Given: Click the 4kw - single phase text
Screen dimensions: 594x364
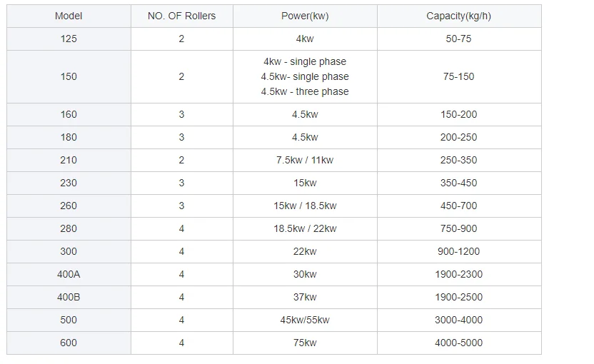Looking at the screenshot, I should [x=305, y=62].
